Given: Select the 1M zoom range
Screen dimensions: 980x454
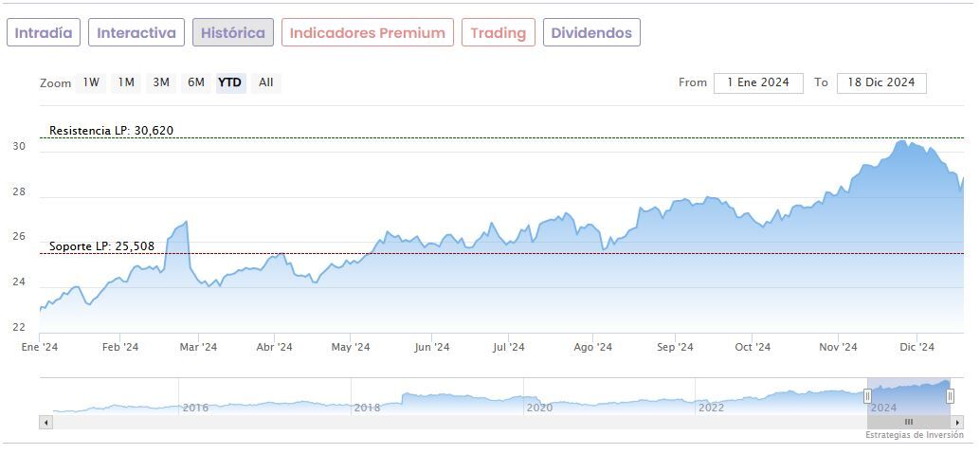Looking at the screenshot, I should pos(126,82).
